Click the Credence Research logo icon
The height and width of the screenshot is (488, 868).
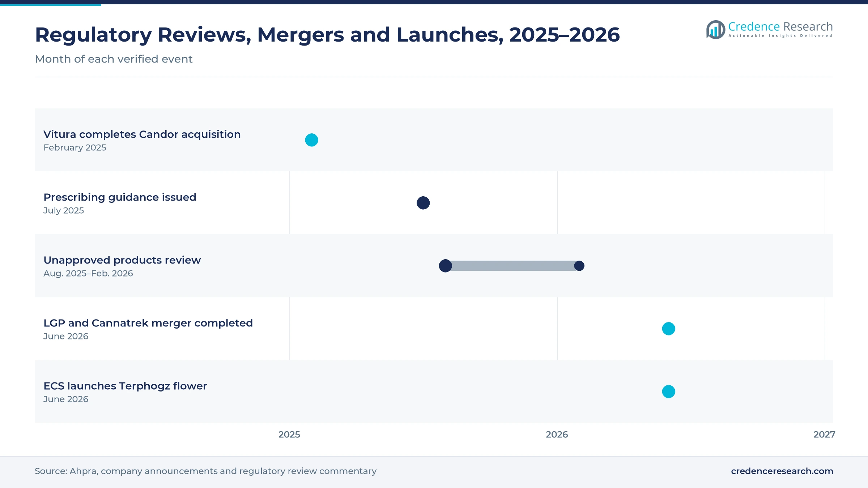715,30
